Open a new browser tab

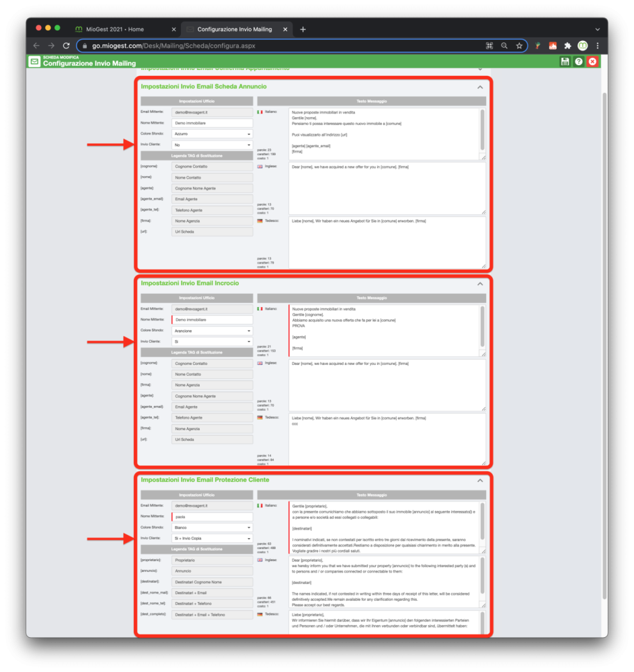[303, 29]
